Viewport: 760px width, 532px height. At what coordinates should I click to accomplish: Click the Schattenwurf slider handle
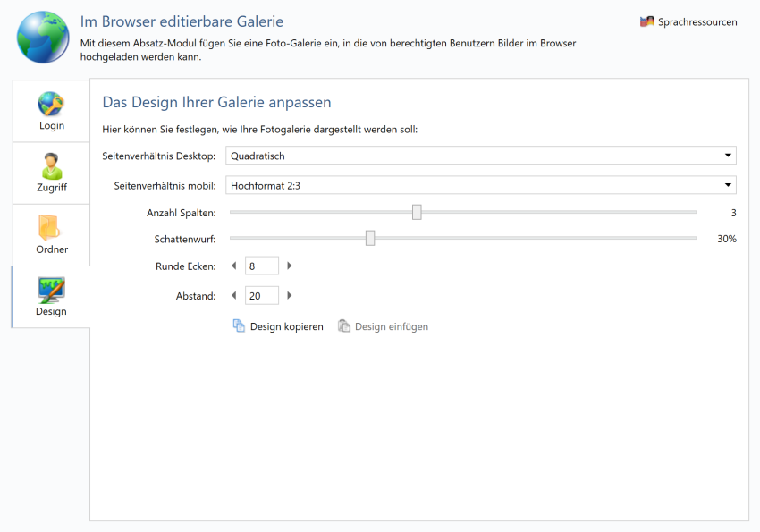pyautogui.click(x=370, y=239)
